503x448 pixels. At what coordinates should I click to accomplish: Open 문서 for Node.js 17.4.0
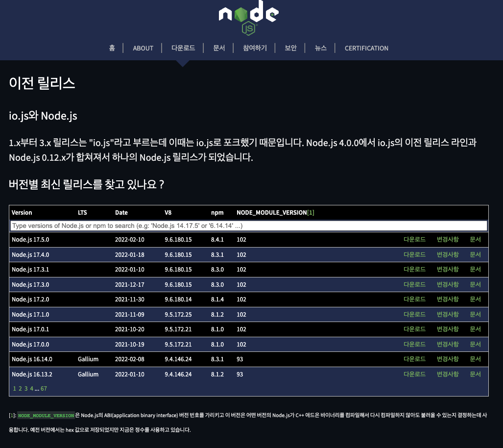click(x=476, y=255)
